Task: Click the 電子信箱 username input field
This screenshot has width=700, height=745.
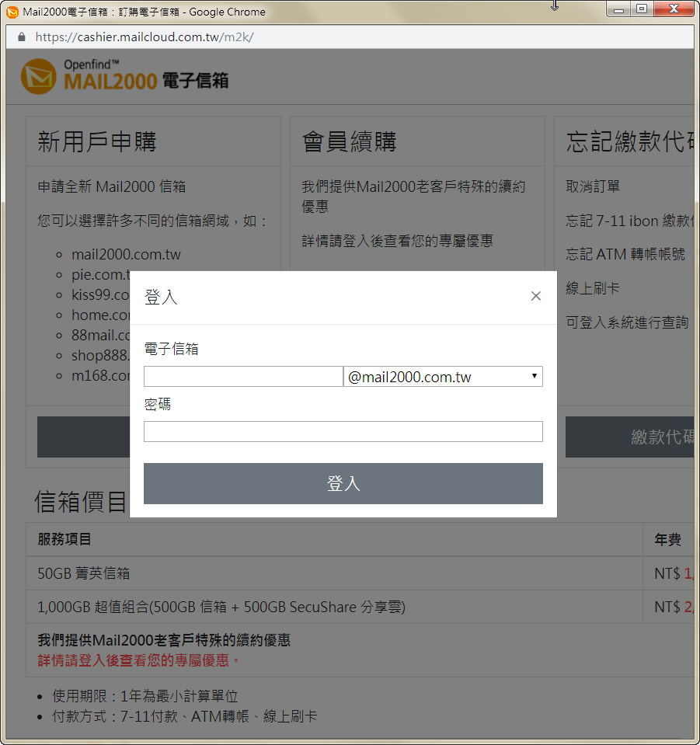Action: pyautogui.click(x=243, y=376)
